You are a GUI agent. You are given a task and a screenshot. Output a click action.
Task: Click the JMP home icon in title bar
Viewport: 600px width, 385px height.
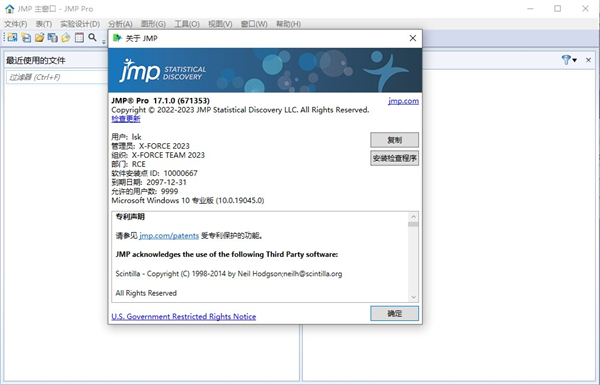(x=10, y=8)
